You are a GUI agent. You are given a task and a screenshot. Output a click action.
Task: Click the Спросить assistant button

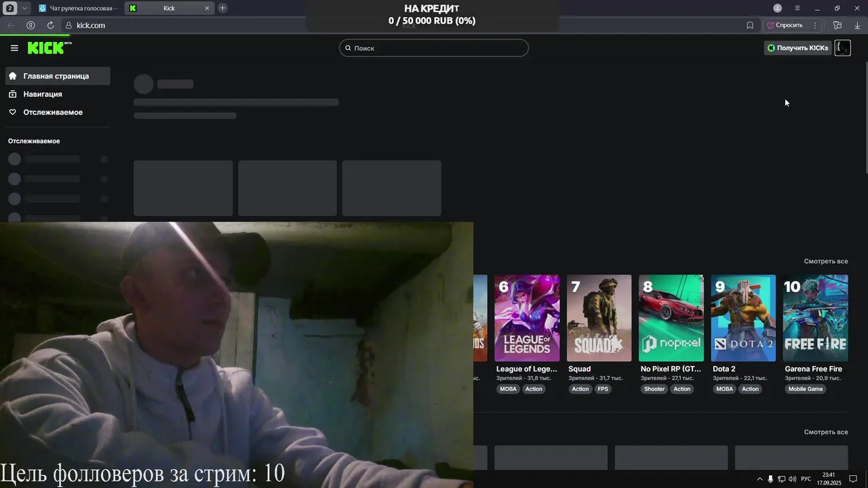(785, 25)
